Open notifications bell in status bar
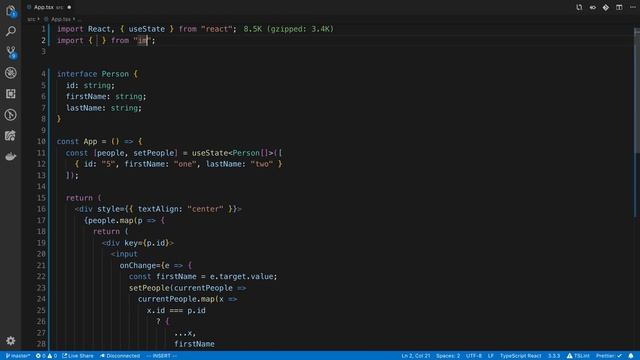The height and width of the screenshot is (360, 640). (631, 356)
